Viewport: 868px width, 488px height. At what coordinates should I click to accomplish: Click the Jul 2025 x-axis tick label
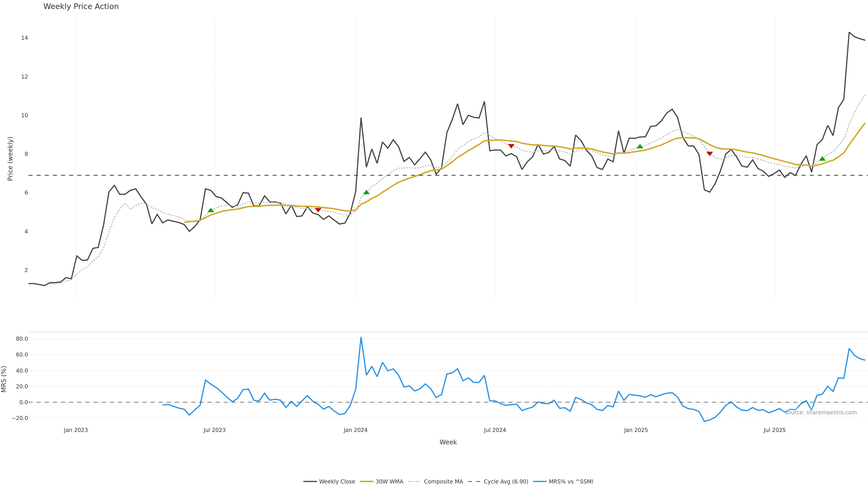pos(774,430)
